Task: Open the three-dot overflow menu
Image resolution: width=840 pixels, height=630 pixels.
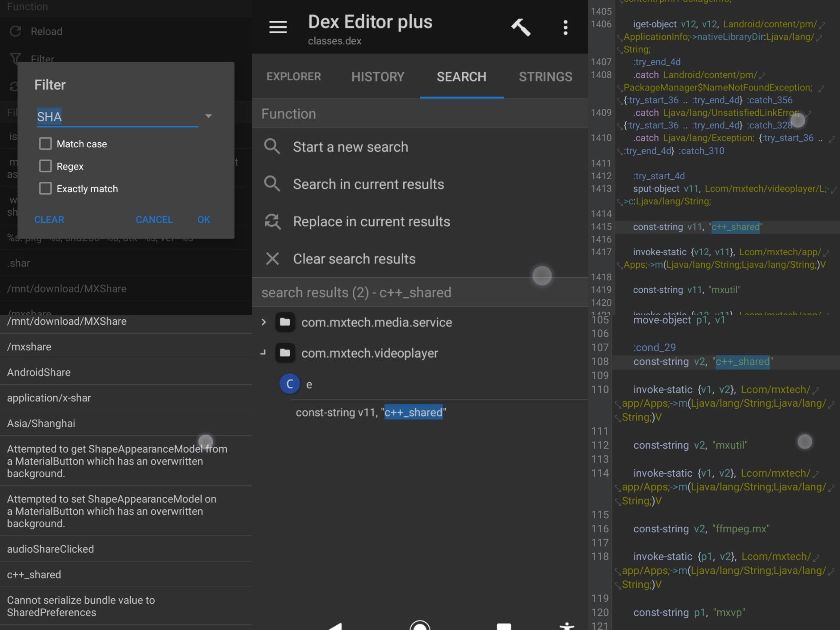Action: pos(566,27)
